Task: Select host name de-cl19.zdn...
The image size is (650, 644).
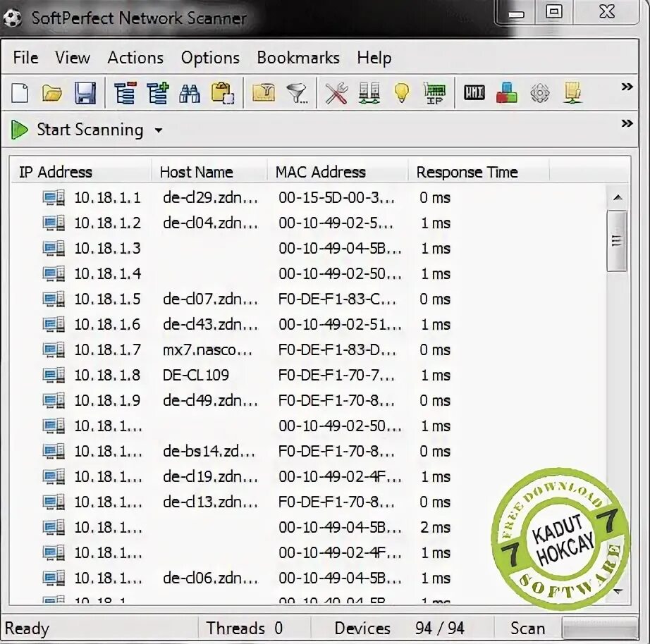Action: pos(211,476)
